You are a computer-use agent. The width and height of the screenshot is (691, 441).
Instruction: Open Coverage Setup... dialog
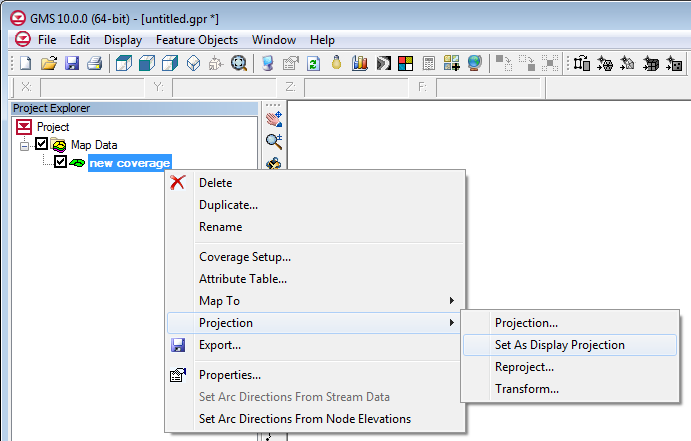[315, 257]
